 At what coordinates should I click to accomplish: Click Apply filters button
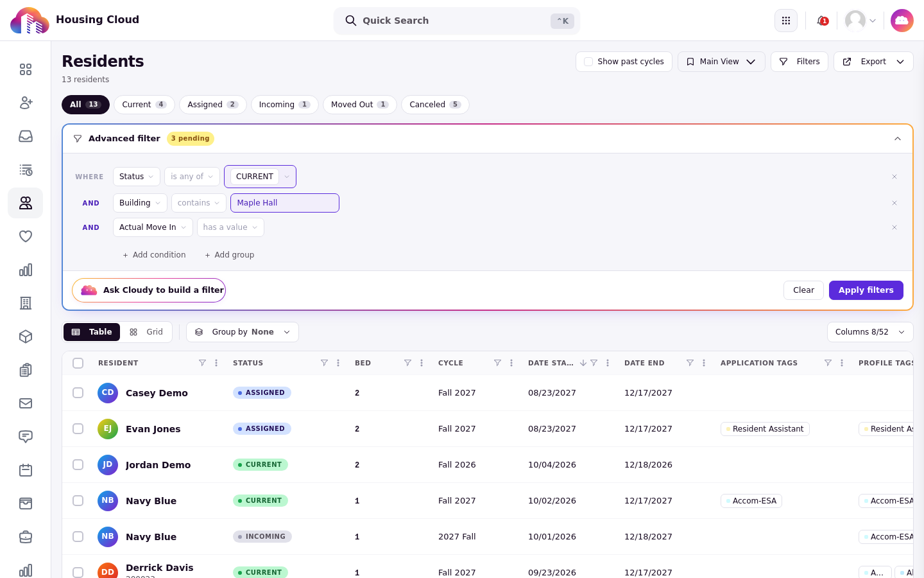[x=866, y=290]
